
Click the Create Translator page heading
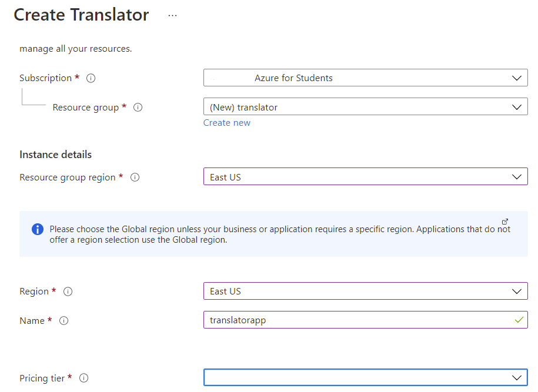(81, 15)
